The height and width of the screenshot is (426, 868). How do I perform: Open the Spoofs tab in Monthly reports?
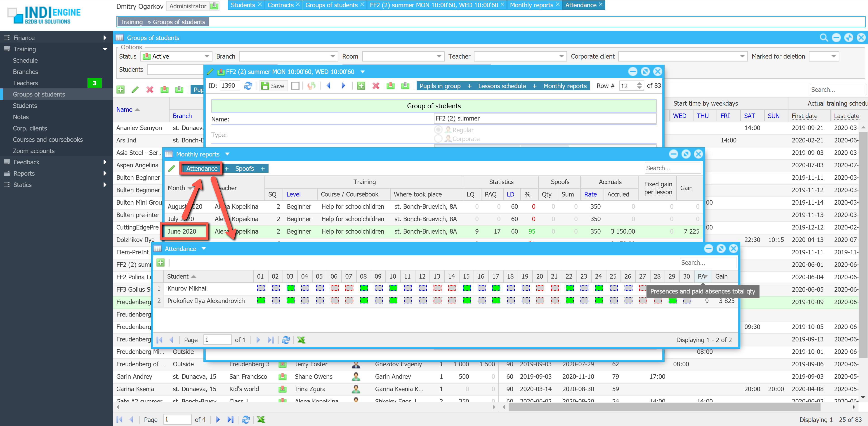point(244,168)
